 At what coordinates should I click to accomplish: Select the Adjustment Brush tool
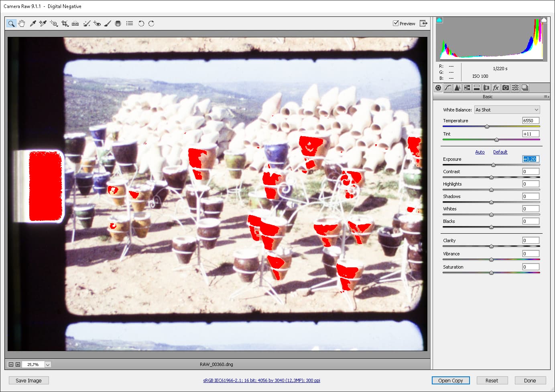click(x=108, y=24)
